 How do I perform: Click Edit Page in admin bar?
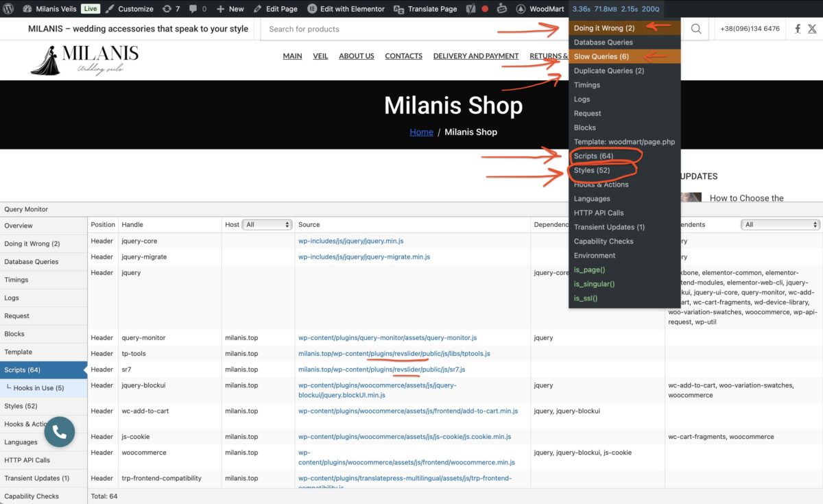pyautogui.click(x=275, y=9)
